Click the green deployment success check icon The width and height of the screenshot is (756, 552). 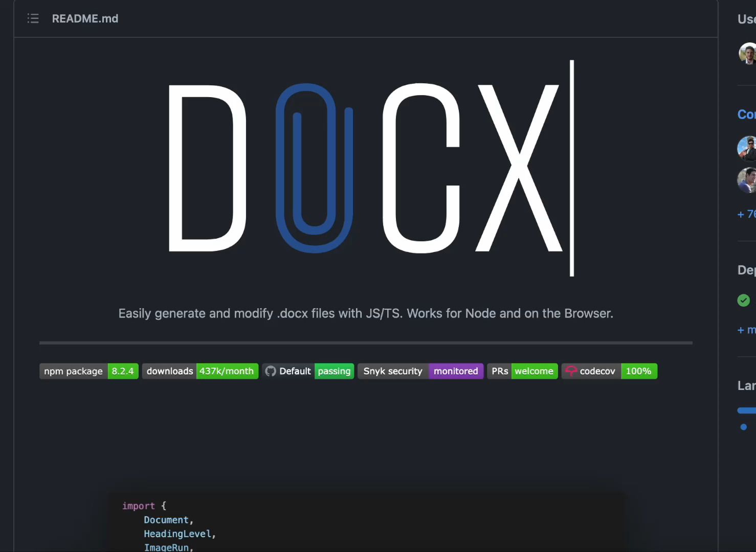[744, 300]
